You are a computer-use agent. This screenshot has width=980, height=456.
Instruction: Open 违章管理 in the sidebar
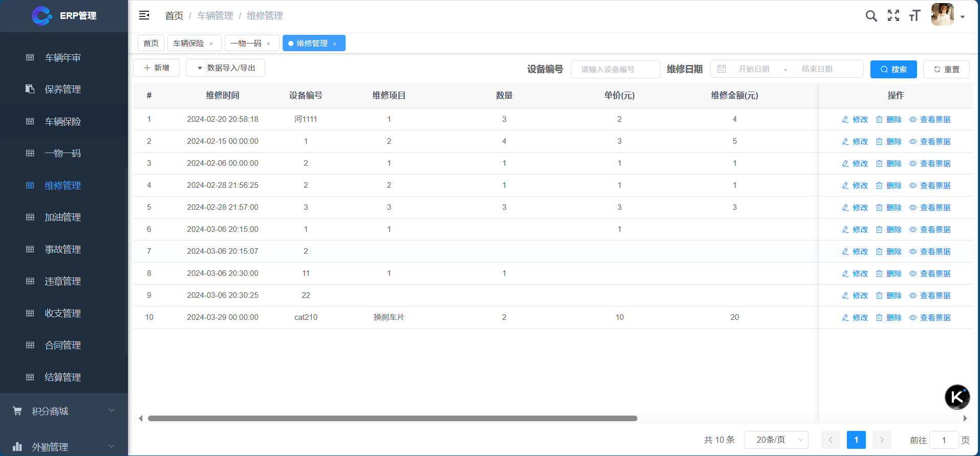[64, 281]
